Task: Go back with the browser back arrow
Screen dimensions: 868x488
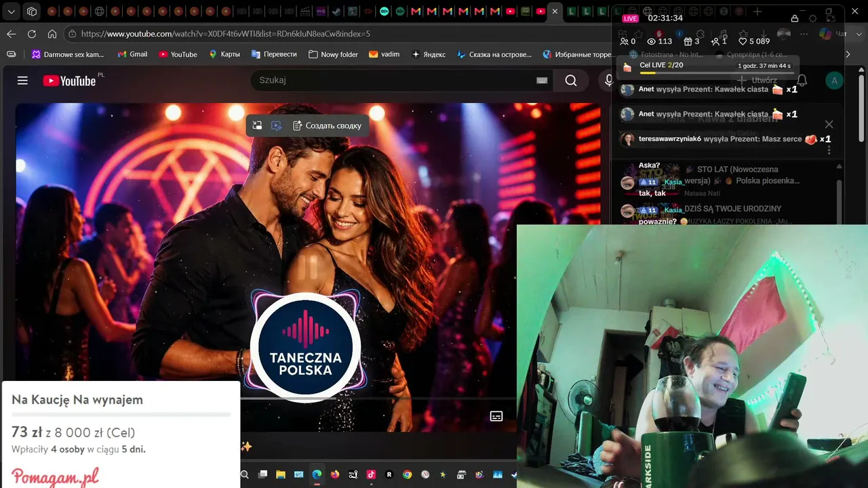Action: pyautogui.click(x=12, y=34)
